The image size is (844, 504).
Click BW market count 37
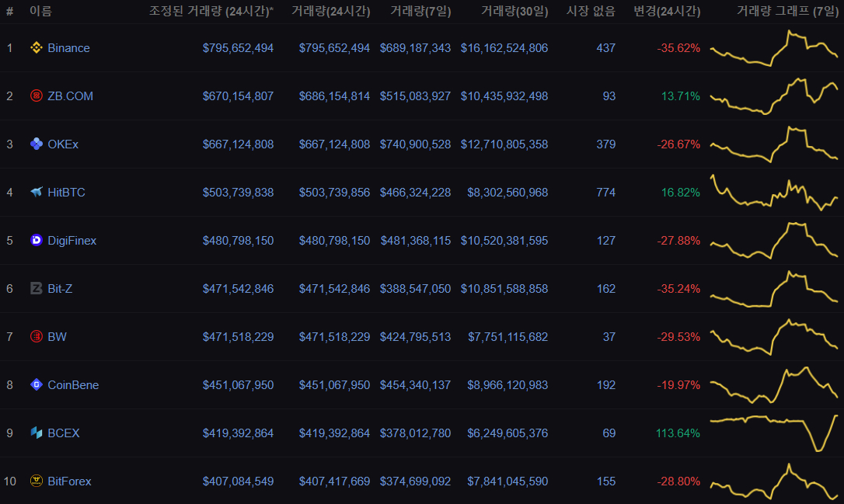point(609,337)
